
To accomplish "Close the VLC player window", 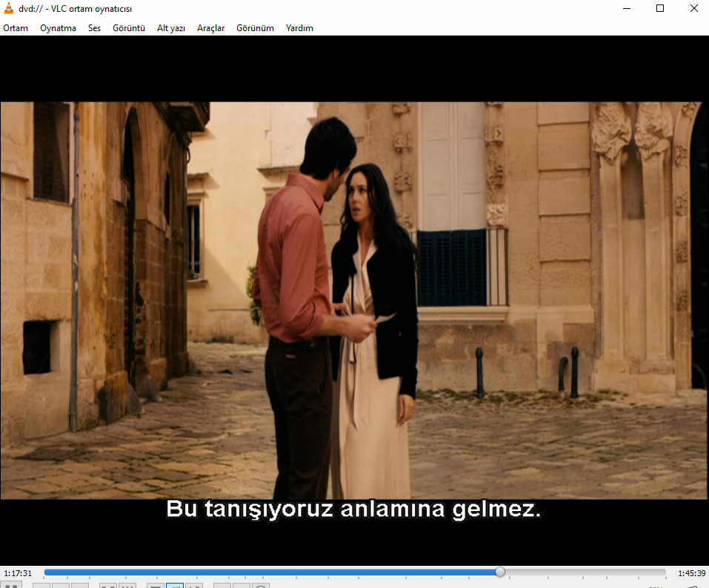I will point(693,8).
